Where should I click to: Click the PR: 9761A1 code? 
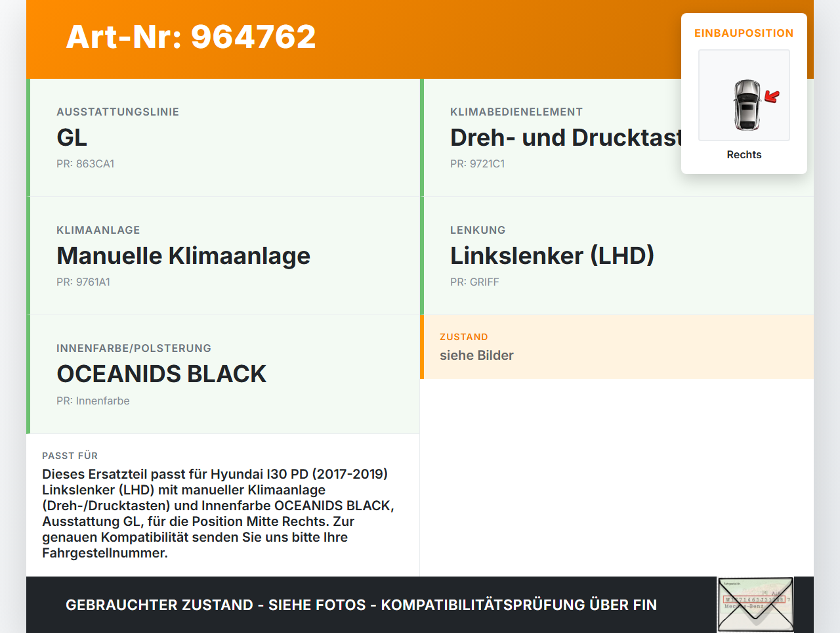point(84,282)
